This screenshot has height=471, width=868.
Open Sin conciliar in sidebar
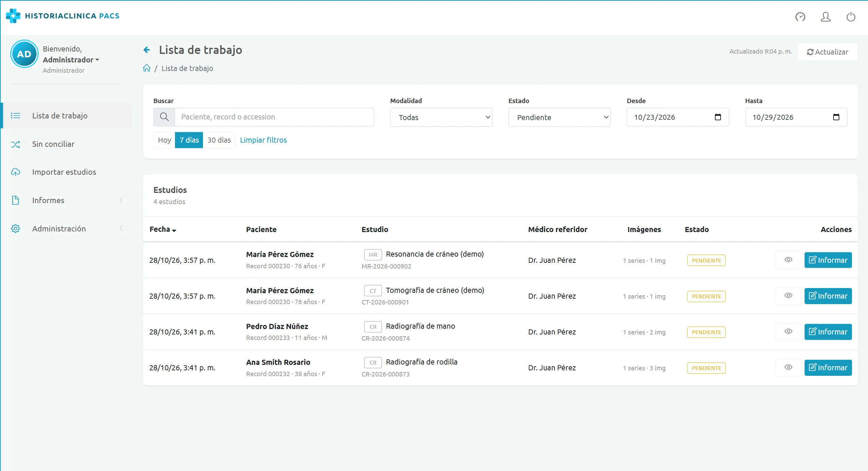66,144
